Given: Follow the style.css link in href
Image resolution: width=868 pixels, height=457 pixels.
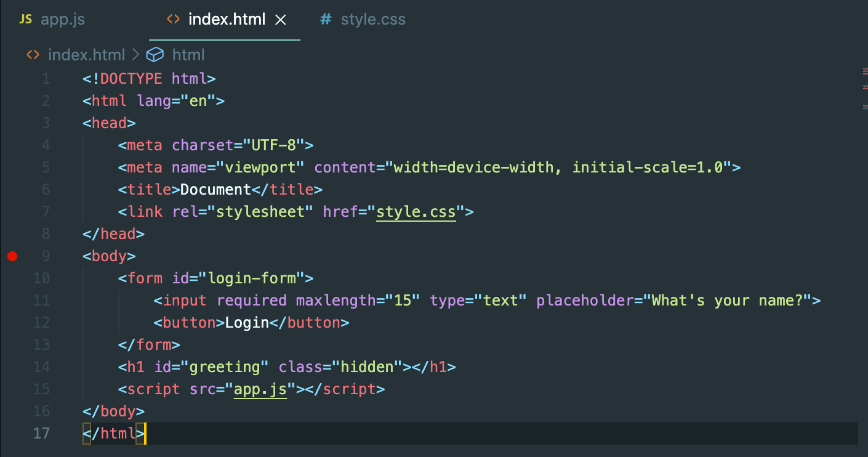Looking at the screenshot, I should pyautogui.click(x=416, y=212).
